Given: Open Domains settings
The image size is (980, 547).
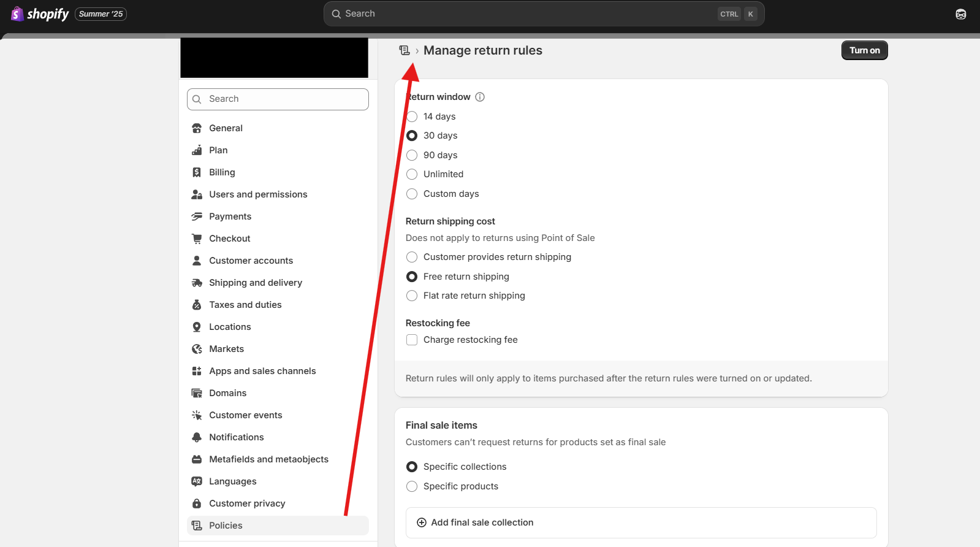Looking at the screenshot, I should pos(278,393).
